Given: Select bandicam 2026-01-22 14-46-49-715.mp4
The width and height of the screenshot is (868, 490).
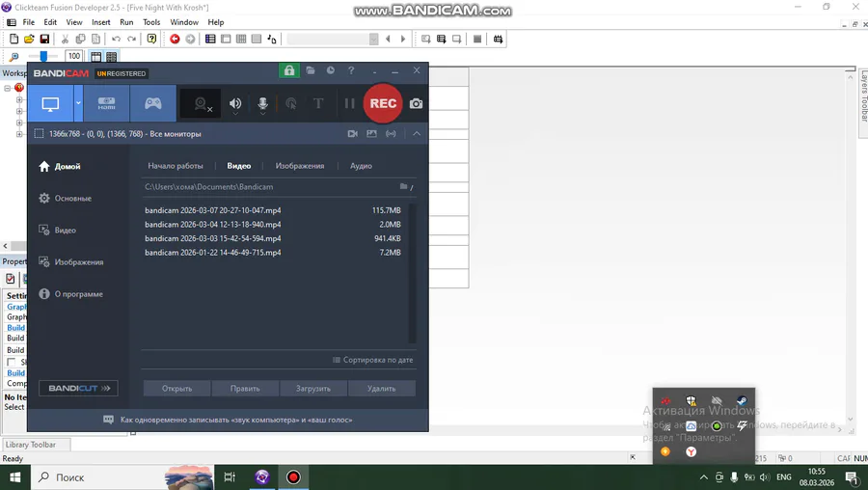Looking at the screenshot, I should coord(274,253).
